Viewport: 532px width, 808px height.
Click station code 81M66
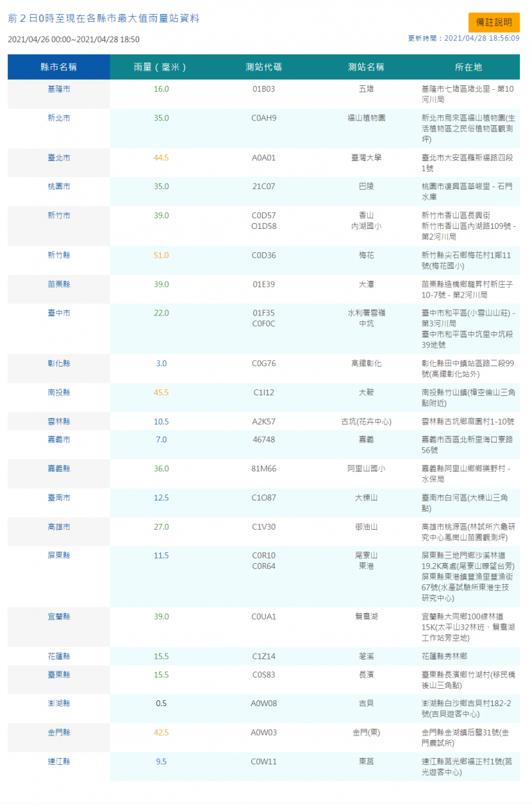click(264, 469)
